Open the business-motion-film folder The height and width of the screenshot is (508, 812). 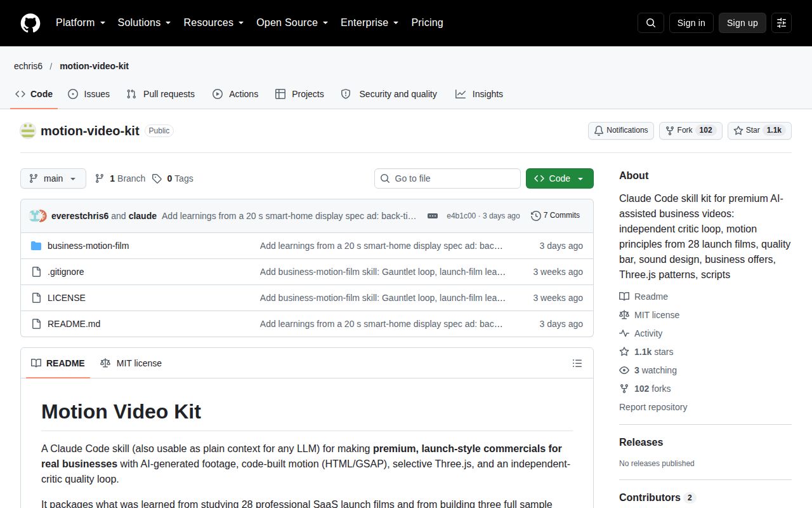pos(88,246)
